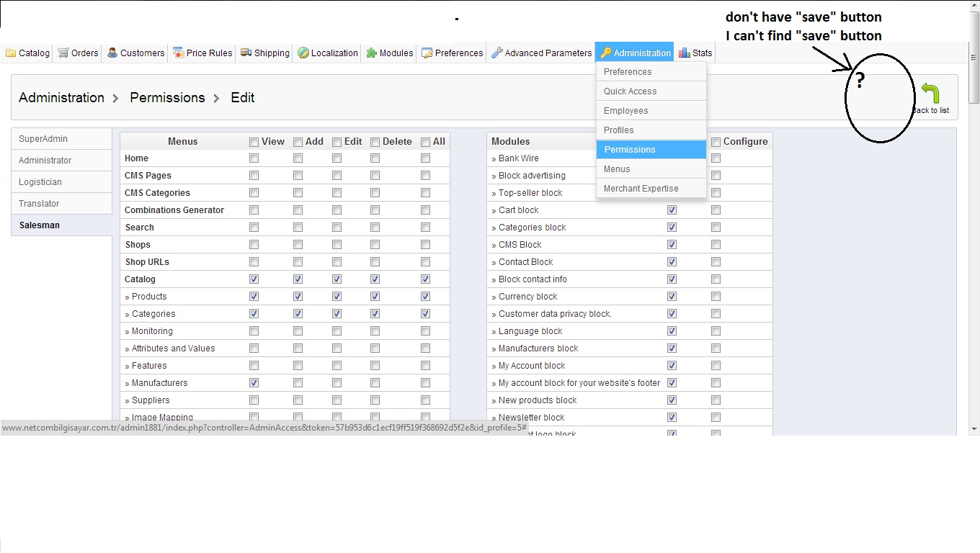This screenshot has width=980, height=553.
Task: Select Profiles in the dropdown menu
Action: point(651,130)
